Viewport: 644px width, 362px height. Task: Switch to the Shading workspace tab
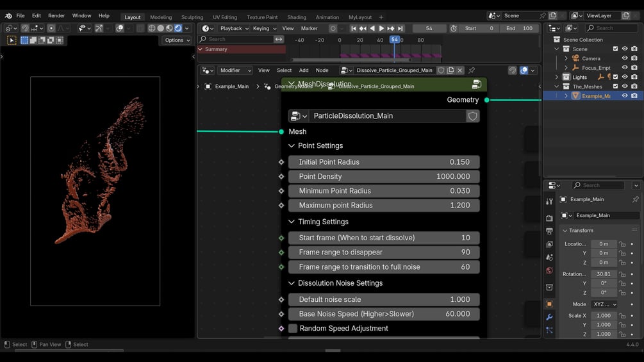(296, 17)
